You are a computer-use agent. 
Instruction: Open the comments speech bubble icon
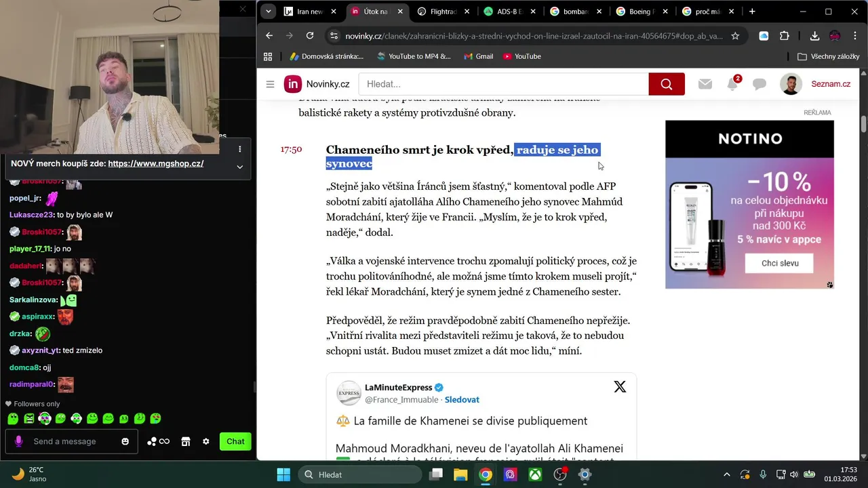point(759,85)
